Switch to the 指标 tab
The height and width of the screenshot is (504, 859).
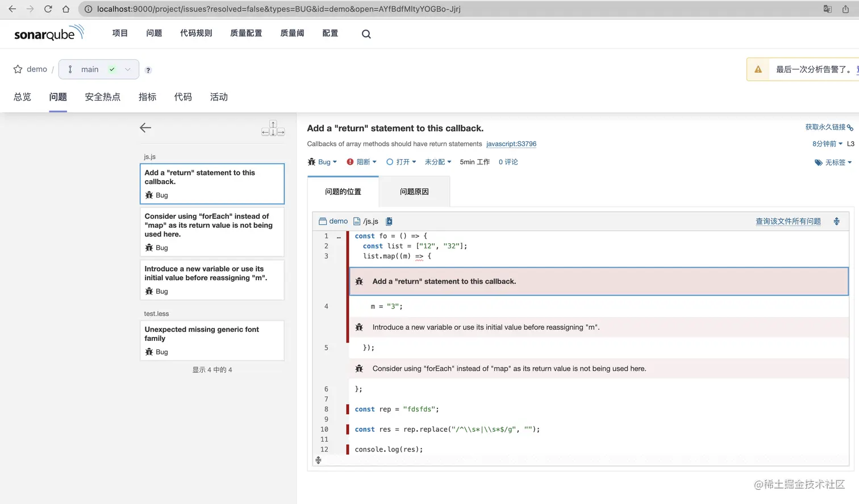tap(147, 97)
